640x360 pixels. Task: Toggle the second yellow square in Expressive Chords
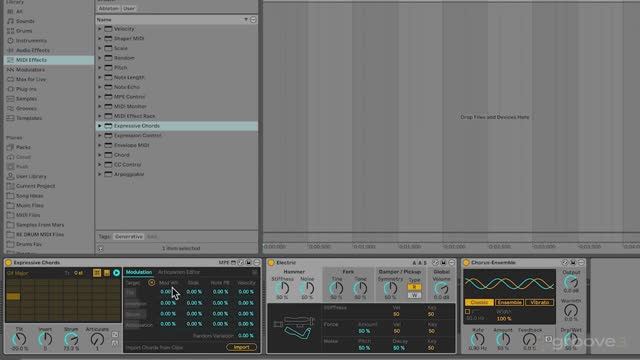(x=107, y=273)
